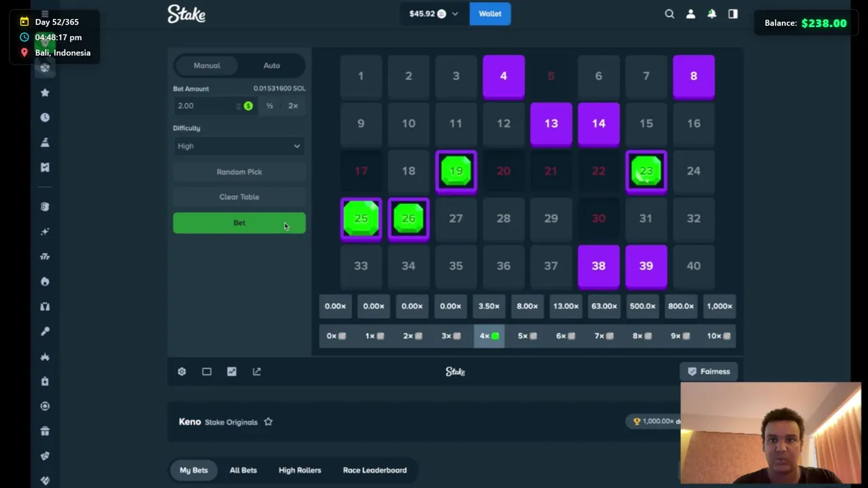Select number tile 27

456,219
